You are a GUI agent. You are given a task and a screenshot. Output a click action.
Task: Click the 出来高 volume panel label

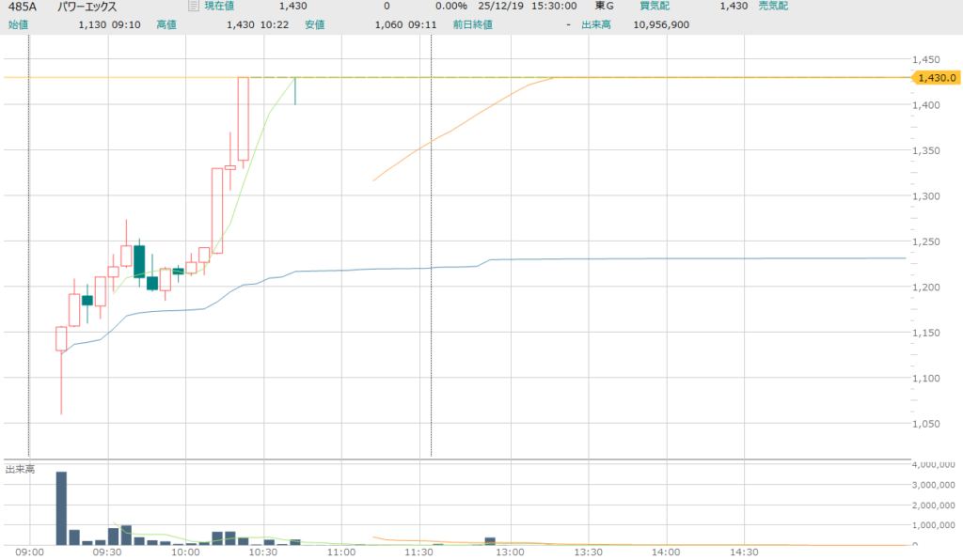point(20,469)
